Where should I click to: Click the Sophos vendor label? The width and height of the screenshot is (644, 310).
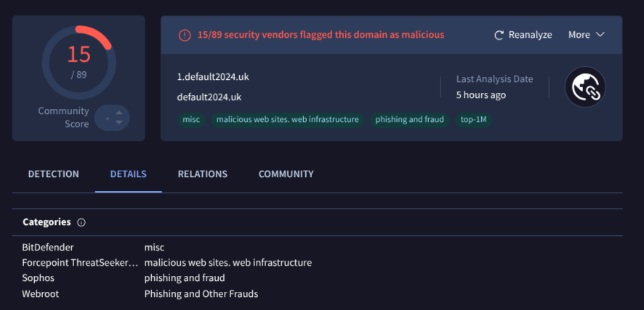[39, 278]
